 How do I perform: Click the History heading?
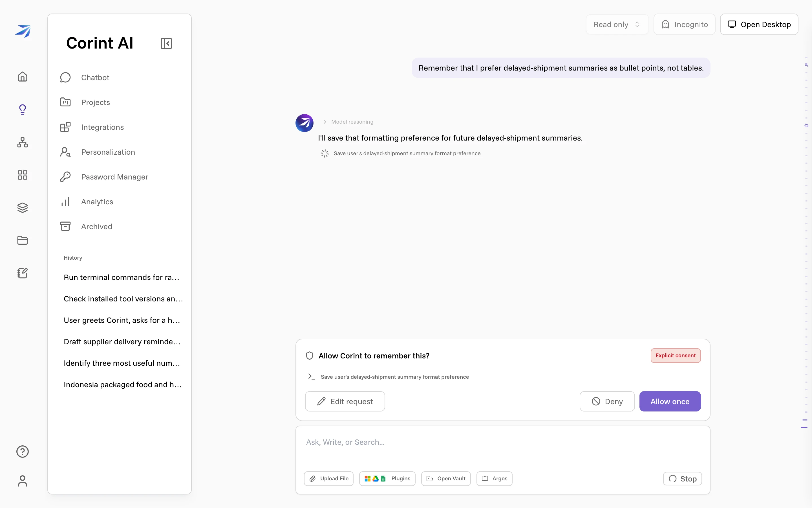73,258
